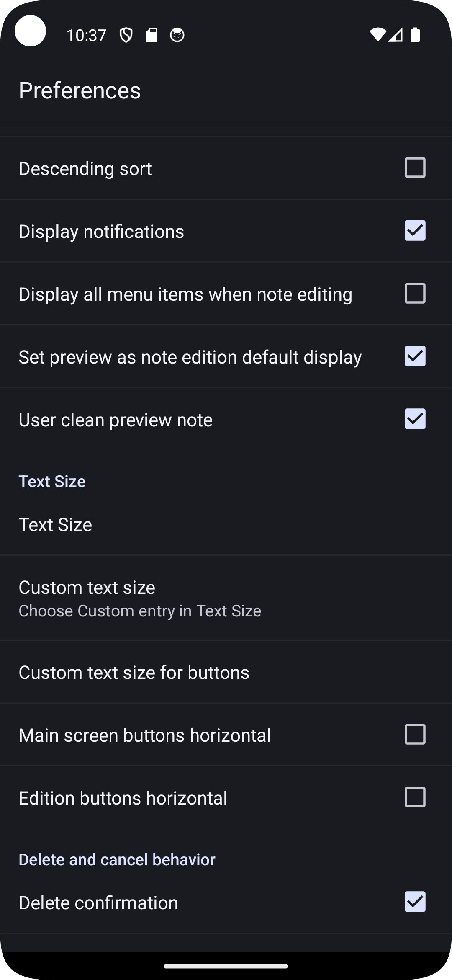Tap the cellular signal icon
The image size is (452, 980).
click(x=396, y=35)
